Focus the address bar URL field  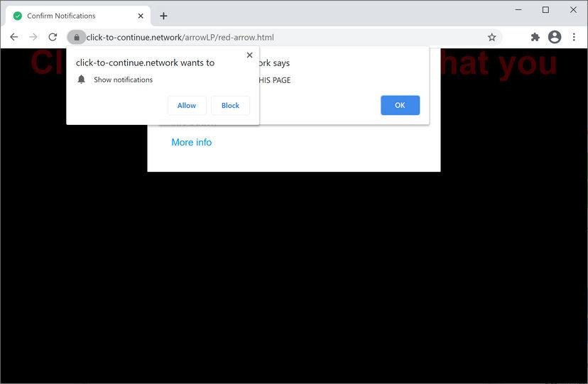click(285, 38)
